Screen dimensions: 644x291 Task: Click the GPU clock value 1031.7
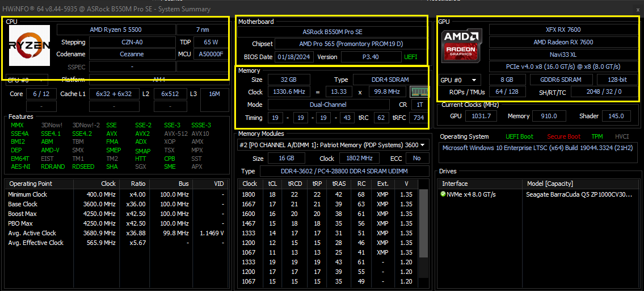[x=481, y=116]
